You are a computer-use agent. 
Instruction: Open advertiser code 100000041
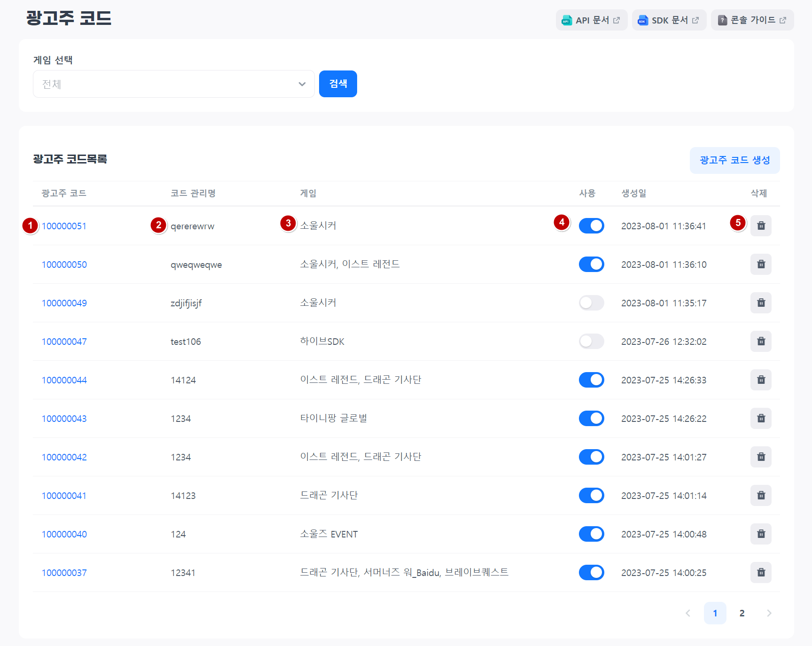(64, 496)
